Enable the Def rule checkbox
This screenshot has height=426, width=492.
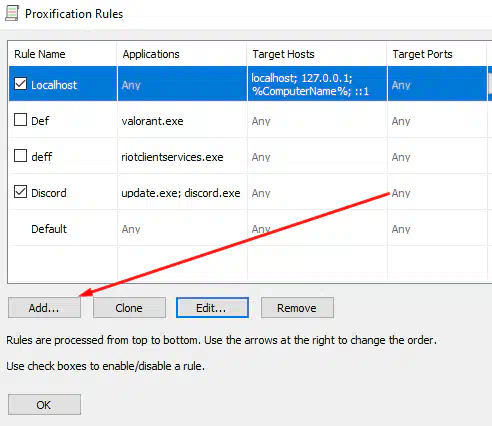(x=20, y=120)
